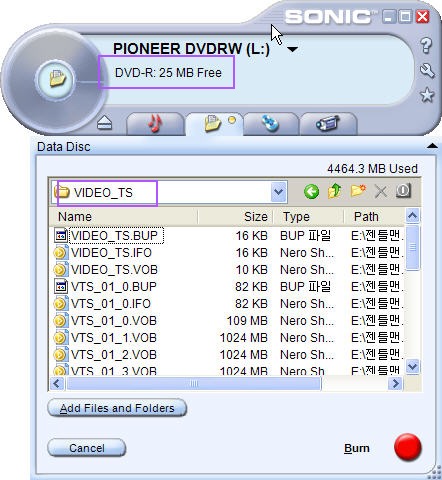Image resolution: width=442 pixels, height=480 pixels.
Task: Open the wrench Options icon
Action: (x=427, y=70)
